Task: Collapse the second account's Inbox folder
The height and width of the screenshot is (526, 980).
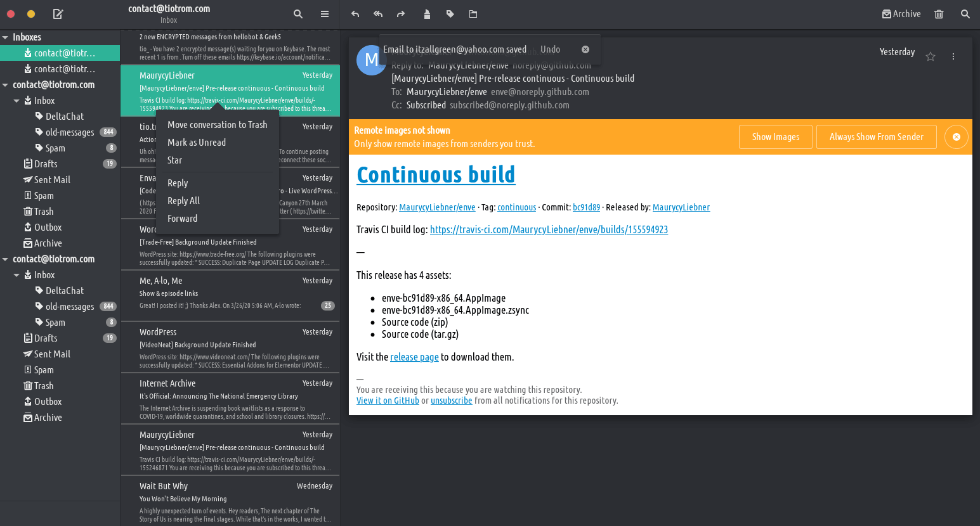Action: click(17, 275)
